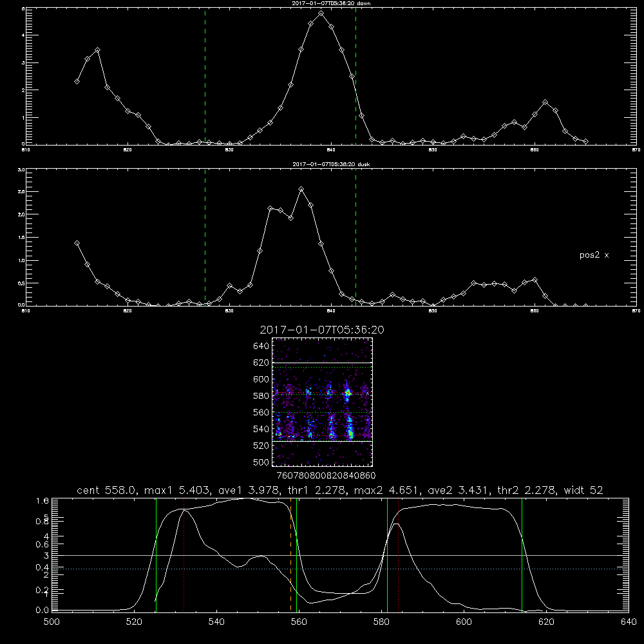
Task: Click the dotted horizontal threshold line in the bottom plot
Action: (340, 569)
